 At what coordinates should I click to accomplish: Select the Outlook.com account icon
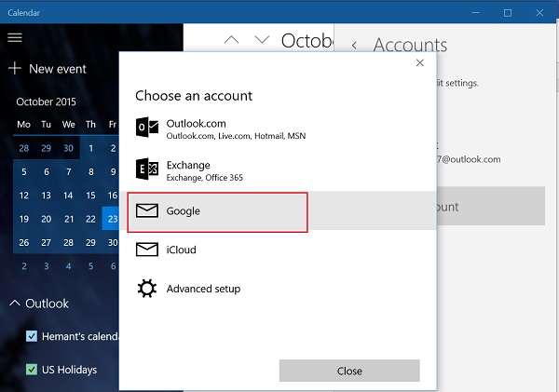(x=147, y=127)
